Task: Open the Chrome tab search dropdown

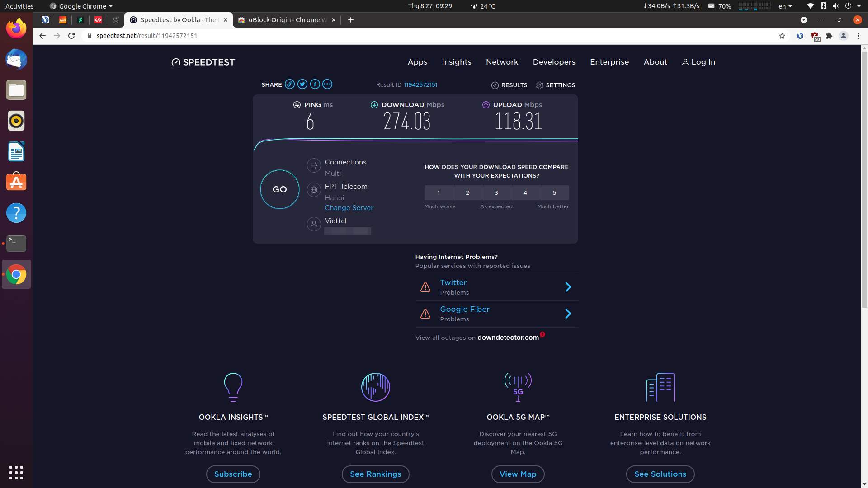Action: click(x=804, y=20)
